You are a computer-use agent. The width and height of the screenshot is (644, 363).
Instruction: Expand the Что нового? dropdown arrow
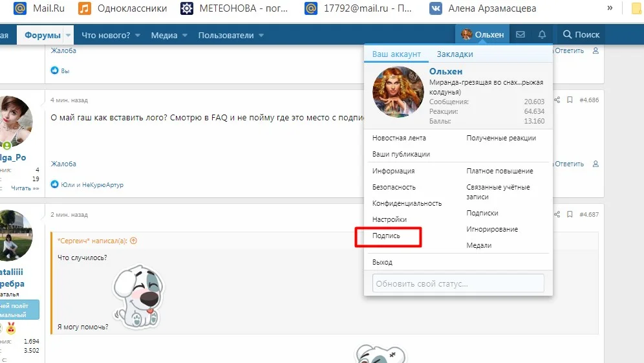pyautogui.click(x=138, y=36)
